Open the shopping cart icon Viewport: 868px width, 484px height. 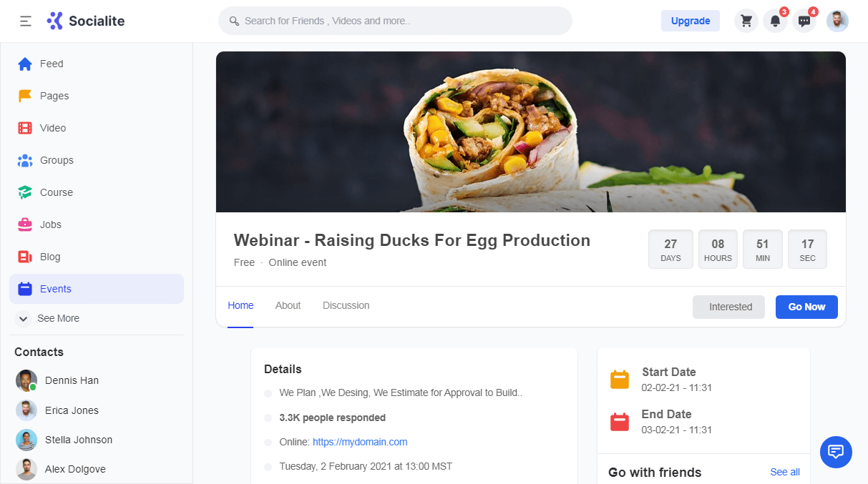tap(746, 21)
